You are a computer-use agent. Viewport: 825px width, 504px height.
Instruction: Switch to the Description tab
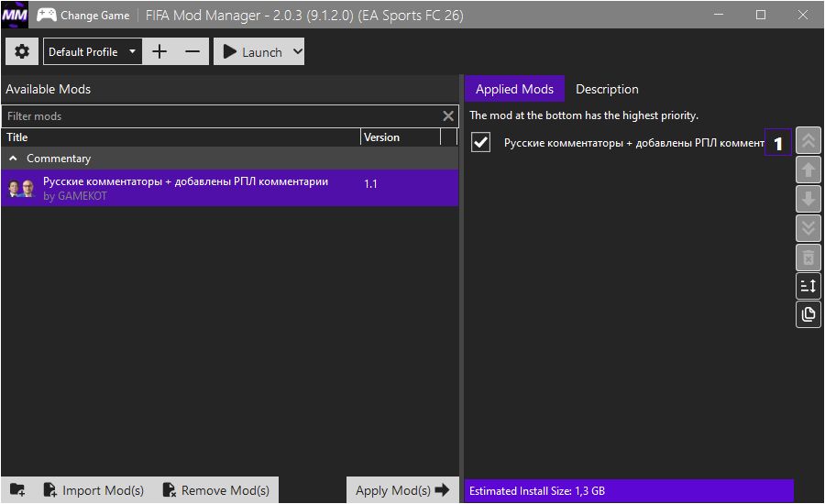tap(607, 89)
